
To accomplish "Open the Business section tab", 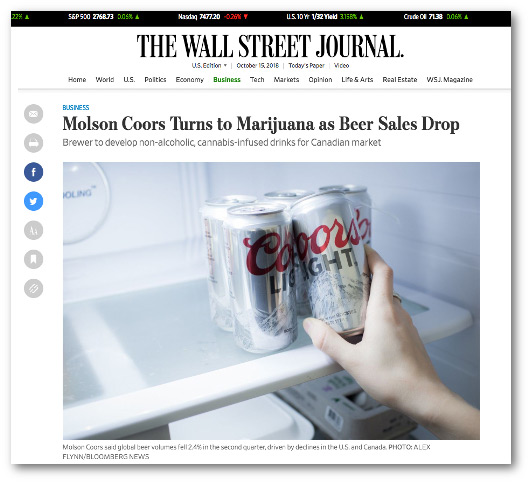I will click(227, 80).
